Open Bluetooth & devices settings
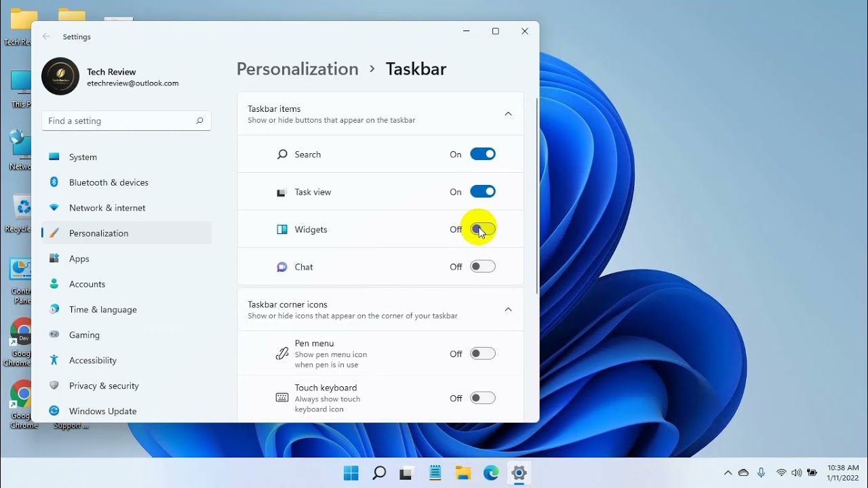The image size is (868, 488). pos(126,182)
